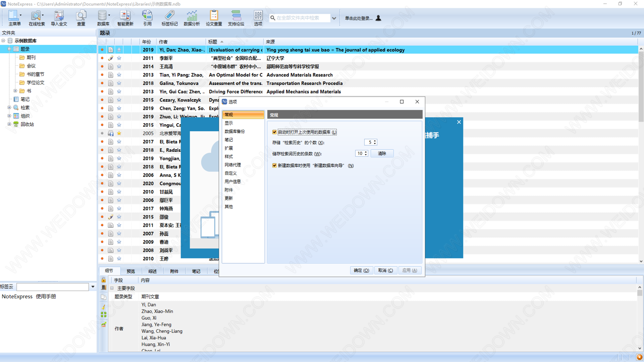Click the green grid icon in details sidebar
The width and height of the screenshot is (644, 362).
click(104, 315)
